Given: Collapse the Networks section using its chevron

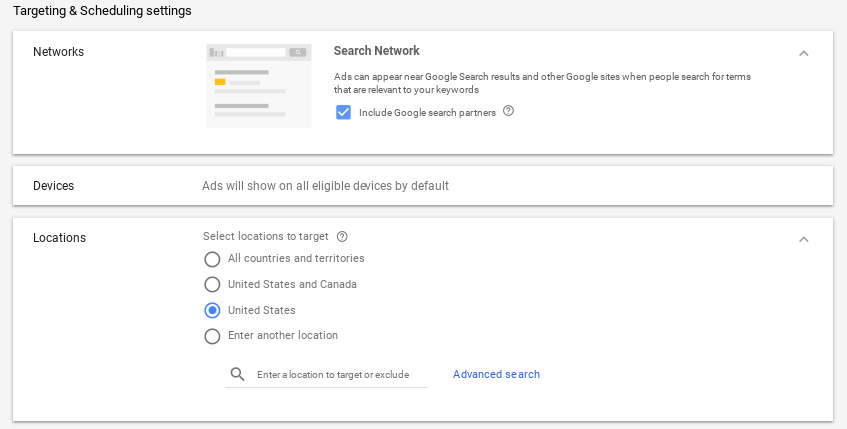Looking at the screenshot, I should 803,53.
